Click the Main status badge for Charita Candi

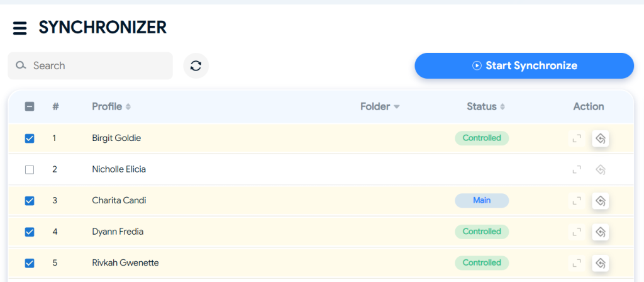tap(482, 201)
